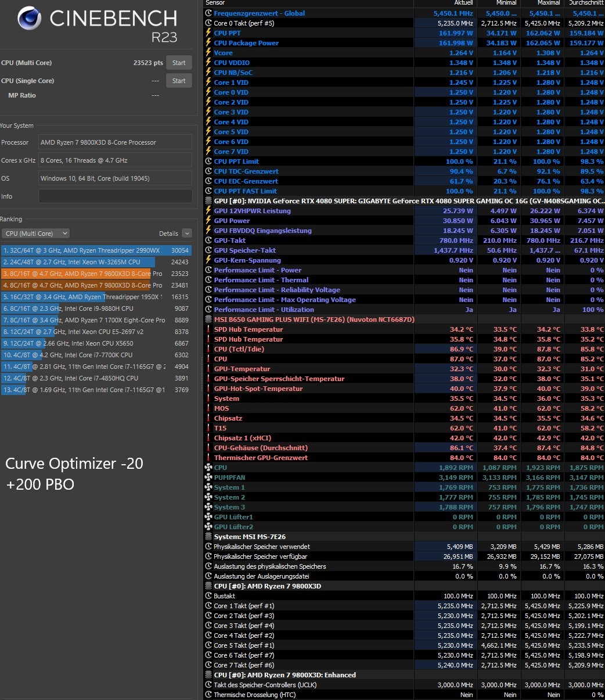
Task: Select ranking entry Core i7-4850HQ
Action: tap(96, 378)
